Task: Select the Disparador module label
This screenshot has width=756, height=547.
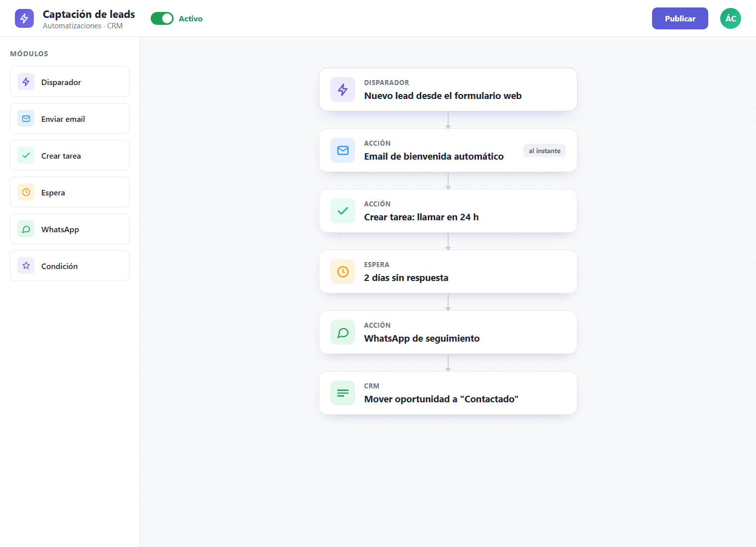Action: click(x=61, y=83)
